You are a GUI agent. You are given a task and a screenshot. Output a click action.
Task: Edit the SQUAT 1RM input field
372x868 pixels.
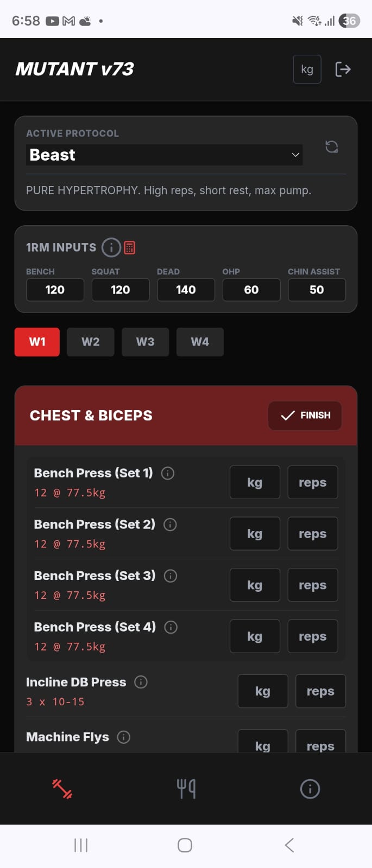[120, 290]
